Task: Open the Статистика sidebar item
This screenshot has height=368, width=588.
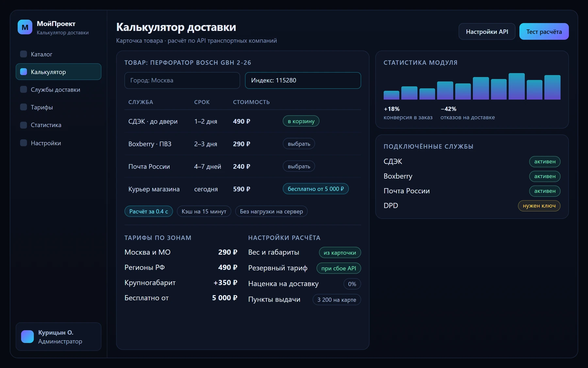Action: [x=58, y=125]
